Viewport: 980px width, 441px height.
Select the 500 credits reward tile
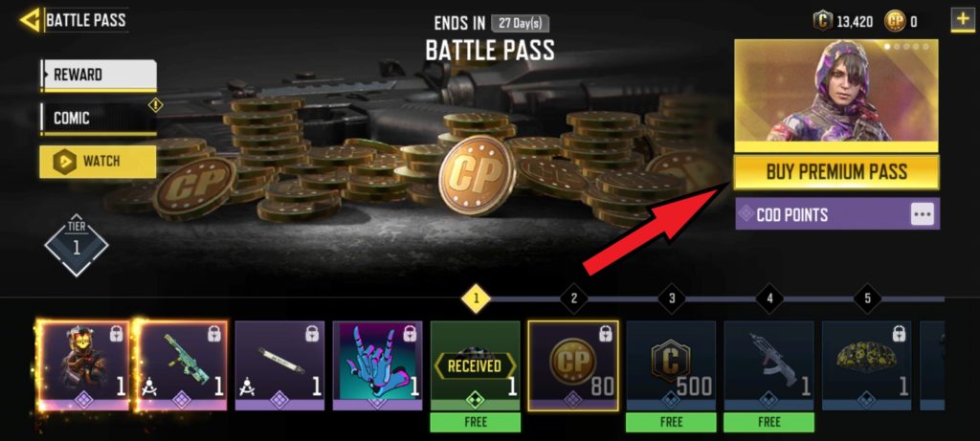pyautogui.click(x=671, y=365)
